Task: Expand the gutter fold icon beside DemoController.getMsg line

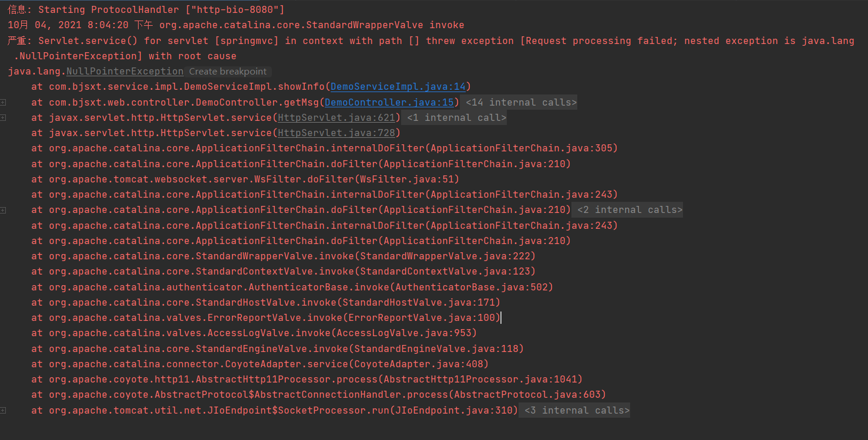Action: pos(4,103)
